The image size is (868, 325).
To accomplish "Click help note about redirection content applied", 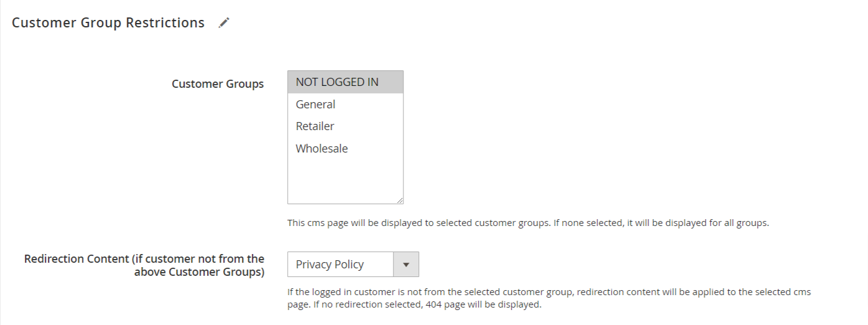I will click(x=549, y=292).
